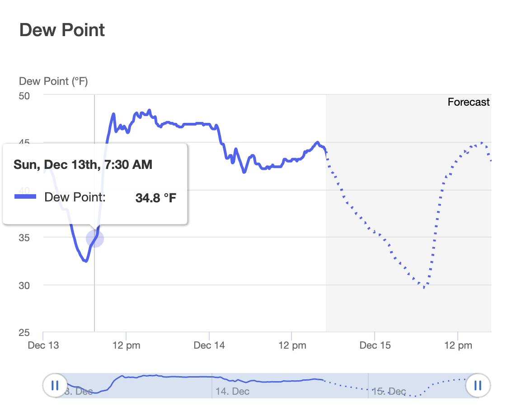Viewport: 507px width, 420px height.
Task: Click the tooltip date 'Sun, Dec 13th, 7:30 AM'
Action: 83,164
